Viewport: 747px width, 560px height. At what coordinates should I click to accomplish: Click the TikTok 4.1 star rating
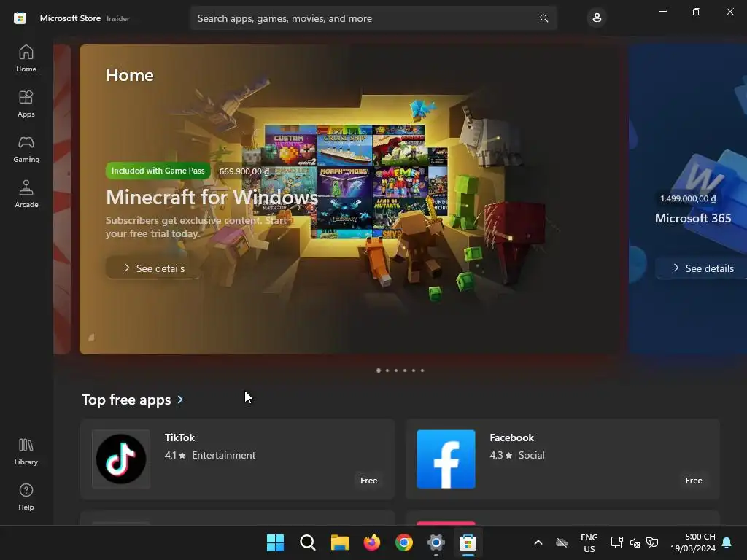coord(175,455)
